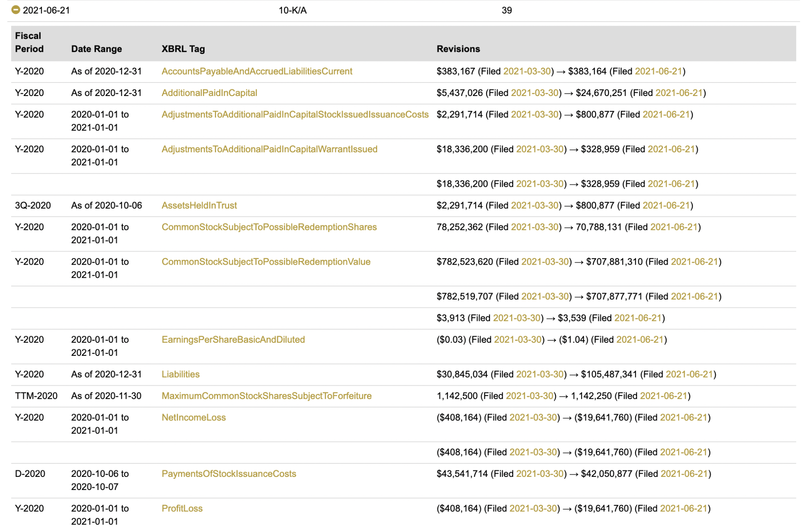Open MaximumCommonStockSharesSubjectToForfeiture tag
Image resolution: width=812 pixels, height=532 pixels.
tap(266, 396)
